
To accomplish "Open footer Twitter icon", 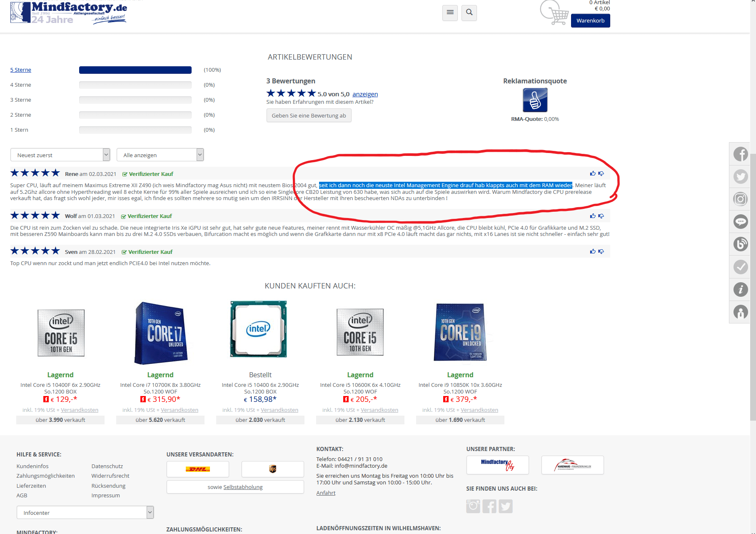I will click(506, 506).
